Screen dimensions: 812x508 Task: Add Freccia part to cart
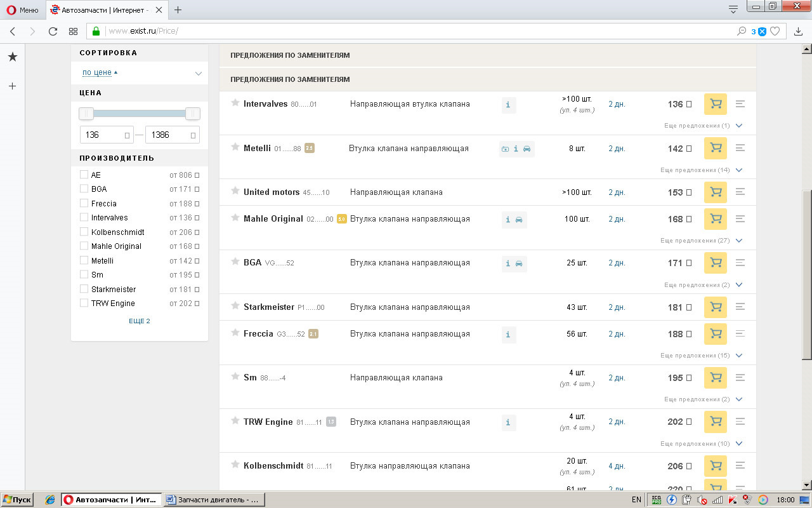click(x=716, y=334)
